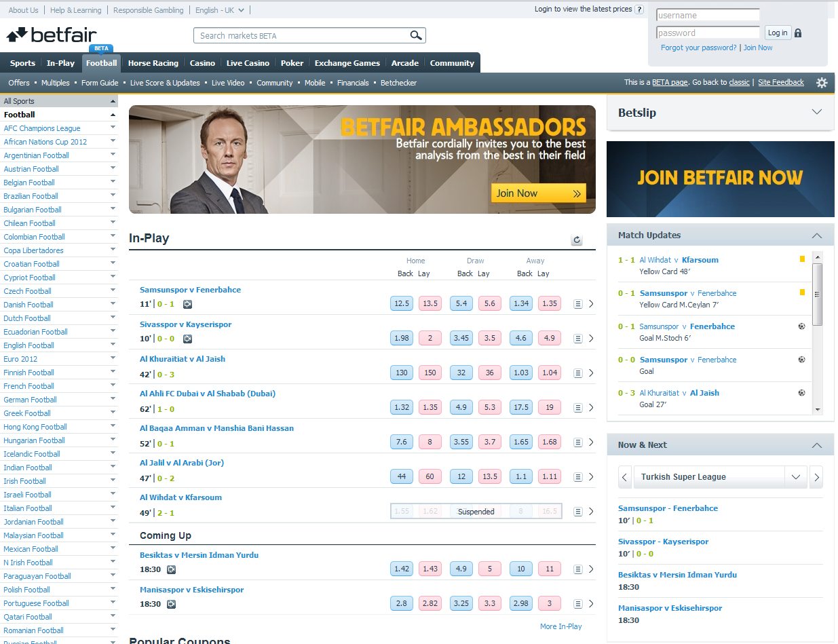The image size is (838, 644).
Task: Open Samsunspor v Fenerbahce match link
Action: pos(190,290)
